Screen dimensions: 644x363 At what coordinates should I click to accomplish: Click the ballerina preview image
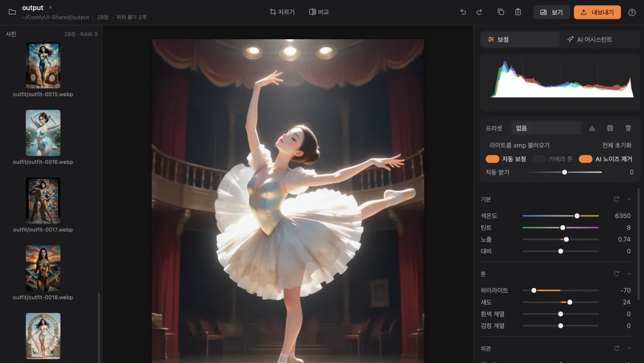[x=288, y=201]
